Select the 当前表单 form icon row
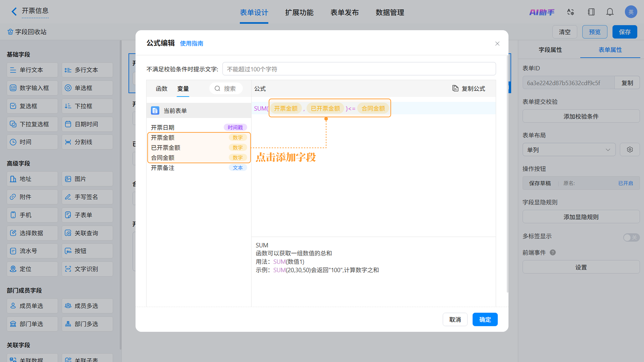Image resolution: width=644 pixels, height=362 pixels. pyautogui.click(x=199, y=110)
